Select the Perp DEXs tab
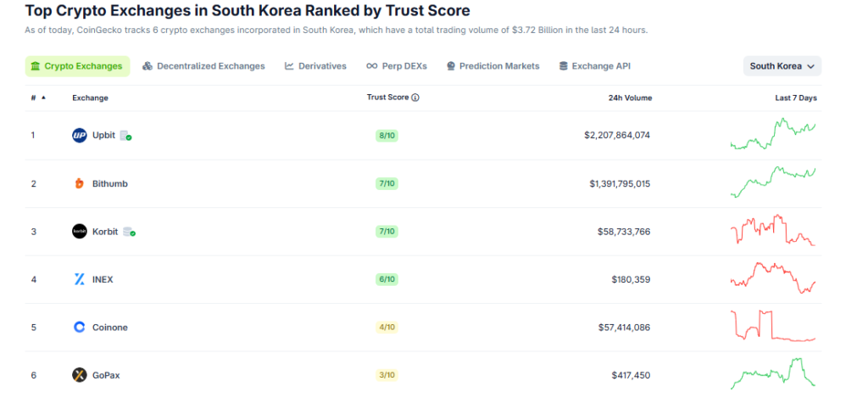The width and height of the screenshot is (868, 398). pyautogui.click(x=398, y=66)
